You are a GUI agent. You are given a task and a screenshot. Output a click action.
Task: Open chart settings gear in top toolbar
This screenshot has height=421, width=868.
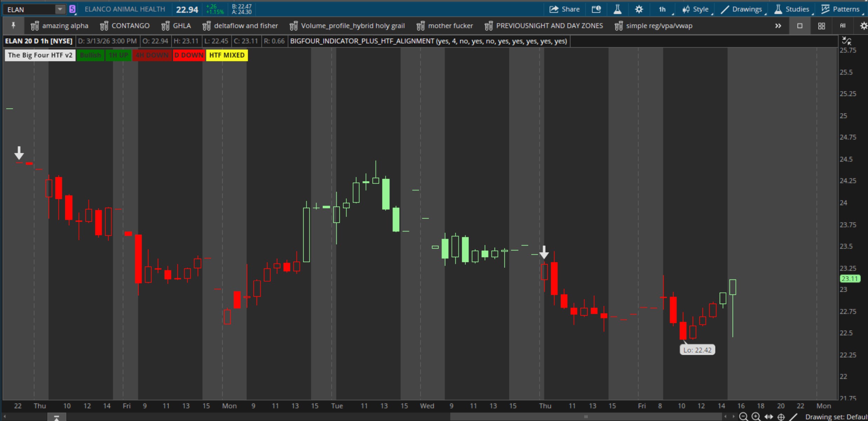point(639,9)
